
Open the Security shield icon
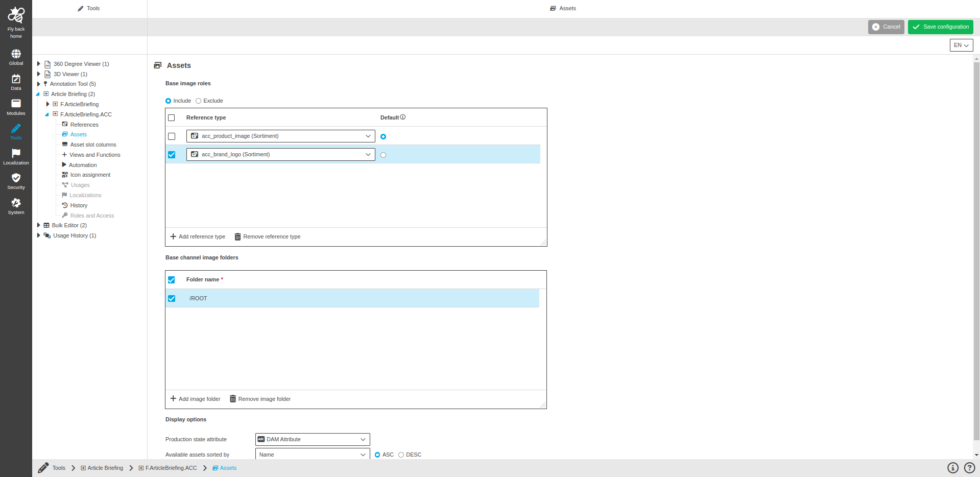tap(16, 178)
